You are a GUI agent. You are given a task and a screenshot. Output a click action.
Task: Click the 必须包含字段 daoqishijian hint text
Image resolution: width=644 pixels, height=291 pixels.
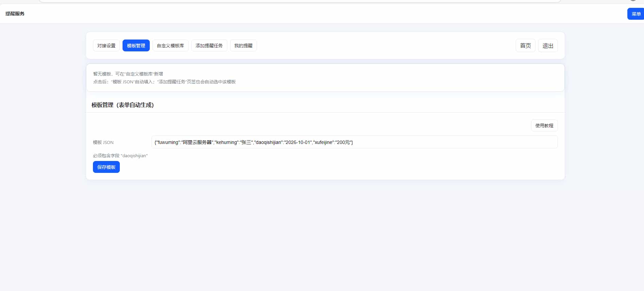(120, 156)
